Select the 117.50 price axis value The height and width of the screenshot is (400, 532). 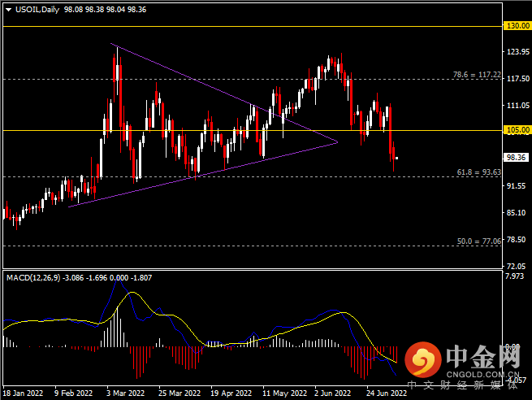click(x=518, y=78)
